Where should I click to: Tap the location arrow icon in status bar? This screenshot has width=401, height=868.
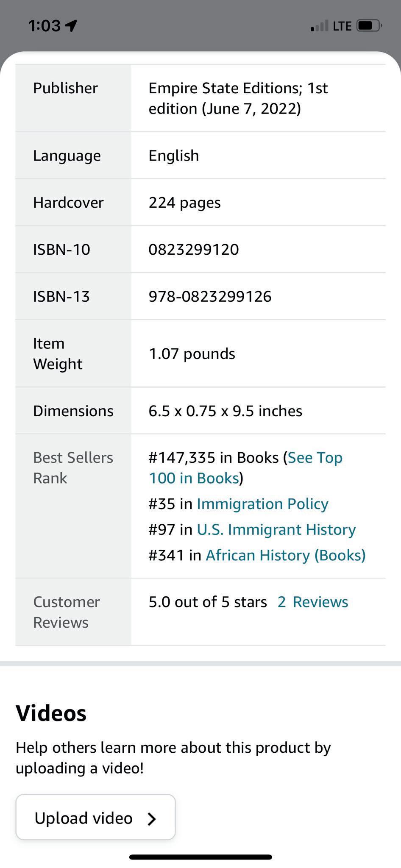[x=72, y=26]
